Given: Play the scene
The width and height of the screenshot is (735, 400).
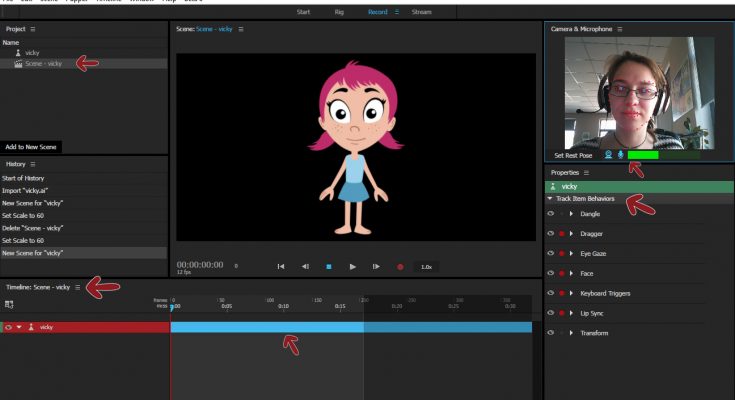Looking at the screenshot, I should tap(352, 266).
